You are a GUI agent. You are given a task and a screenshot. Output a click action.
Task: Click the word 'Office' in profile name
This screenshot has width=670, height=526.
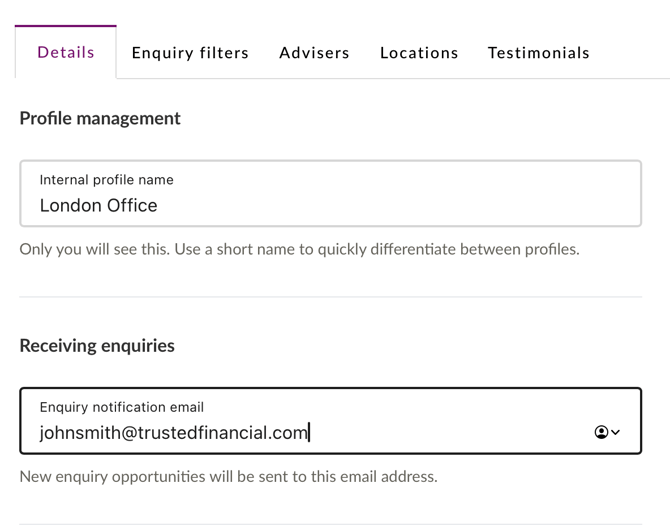(x=131, y=205)
